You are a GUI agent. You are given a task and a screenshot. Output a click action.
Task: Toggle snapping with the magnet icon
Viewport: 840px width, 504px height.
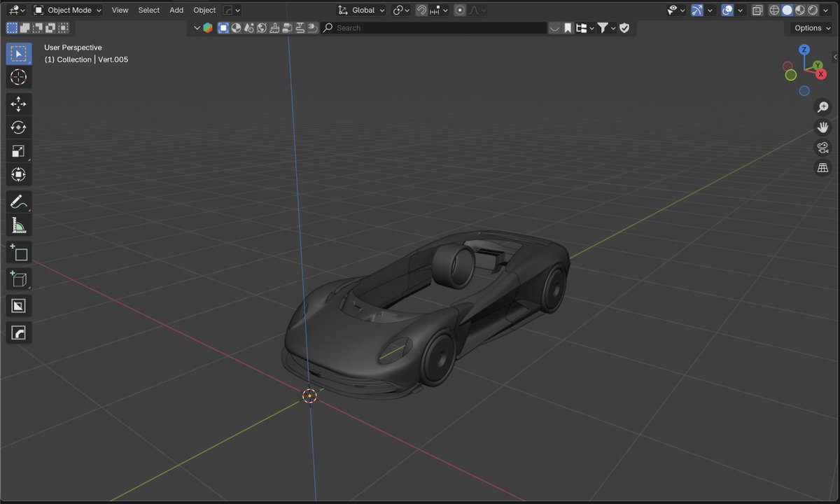421,10
